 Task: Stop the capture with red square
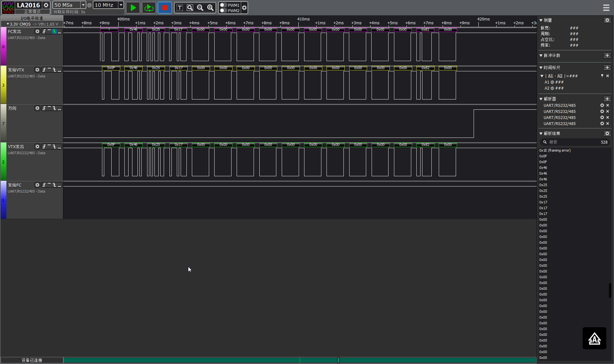165,8
